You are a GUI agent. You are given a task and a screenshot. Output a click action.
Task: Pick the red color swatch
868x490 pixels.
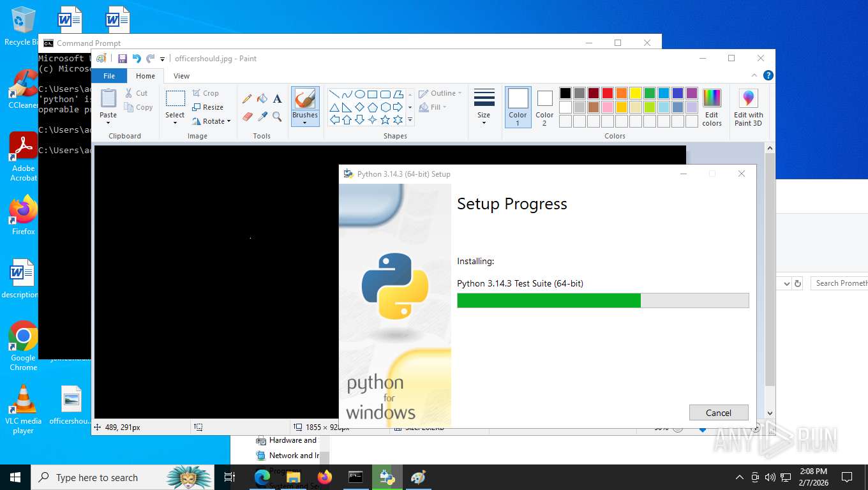(608, 93)
